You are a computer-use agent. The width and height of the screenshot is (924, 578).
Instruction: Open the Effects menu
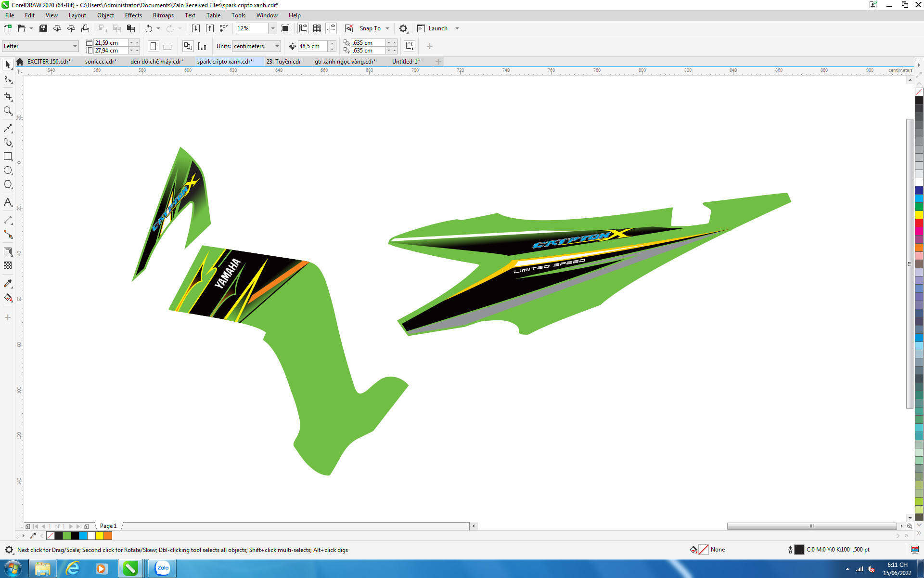(133, 15)
